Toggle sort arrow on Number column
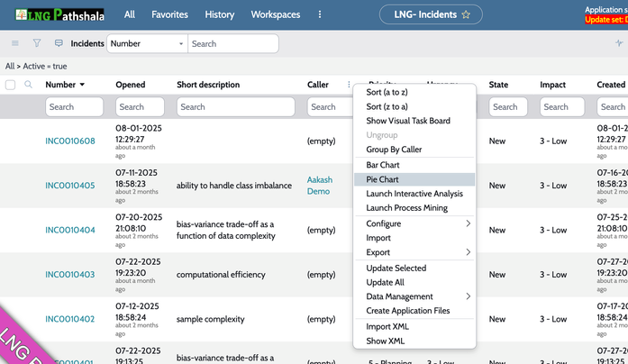The height and width of the screenshot is (364, 628). click(x=82, y=85)
